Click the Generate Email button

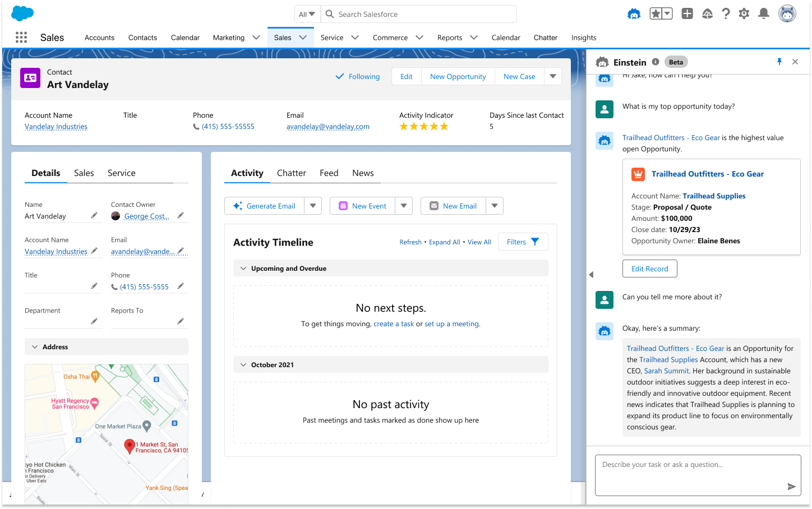pos(265,206)
